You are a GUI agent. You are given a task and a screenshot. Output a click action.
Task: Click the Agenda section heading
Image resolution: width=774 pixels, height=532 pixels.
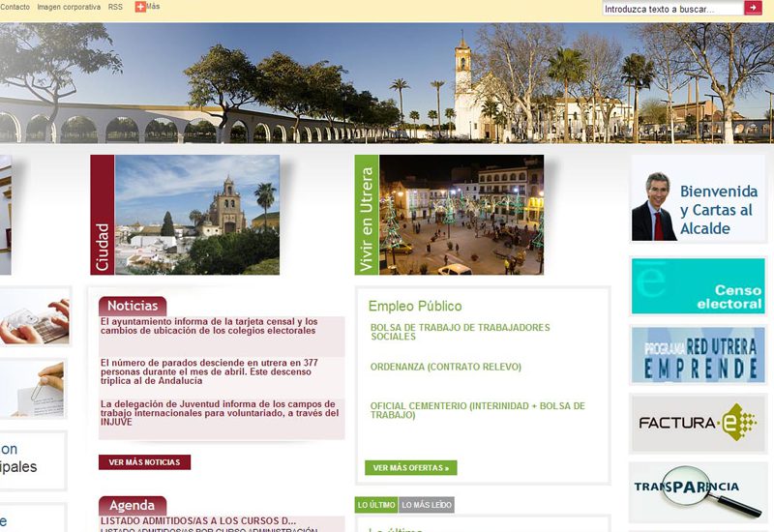click(133, 506)
